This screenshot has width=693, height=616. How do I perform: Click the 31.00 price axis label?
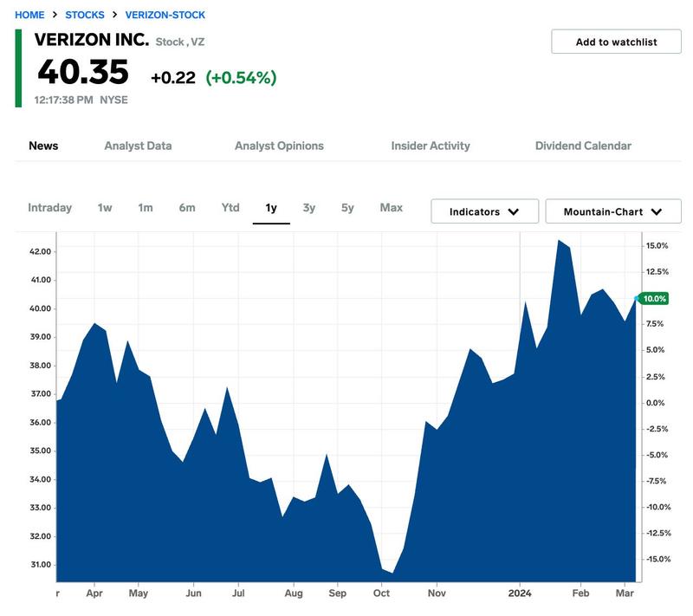click(40, 564)
